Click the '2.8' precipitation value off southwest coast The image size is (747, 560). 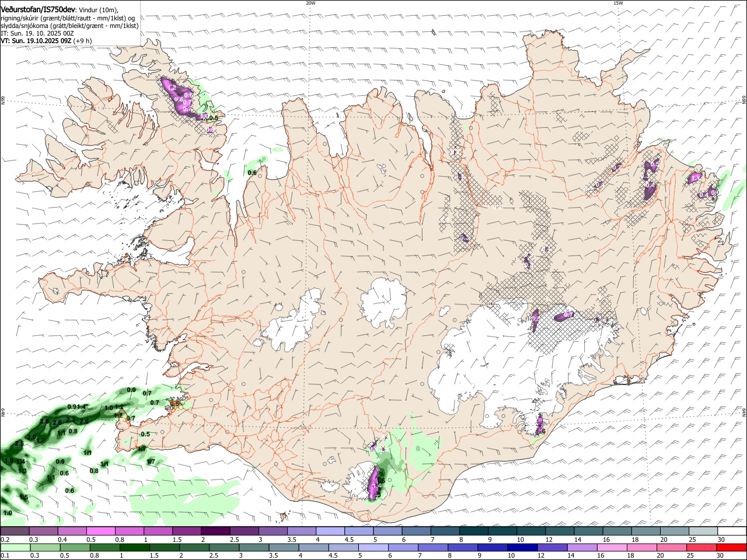point(45,421)
